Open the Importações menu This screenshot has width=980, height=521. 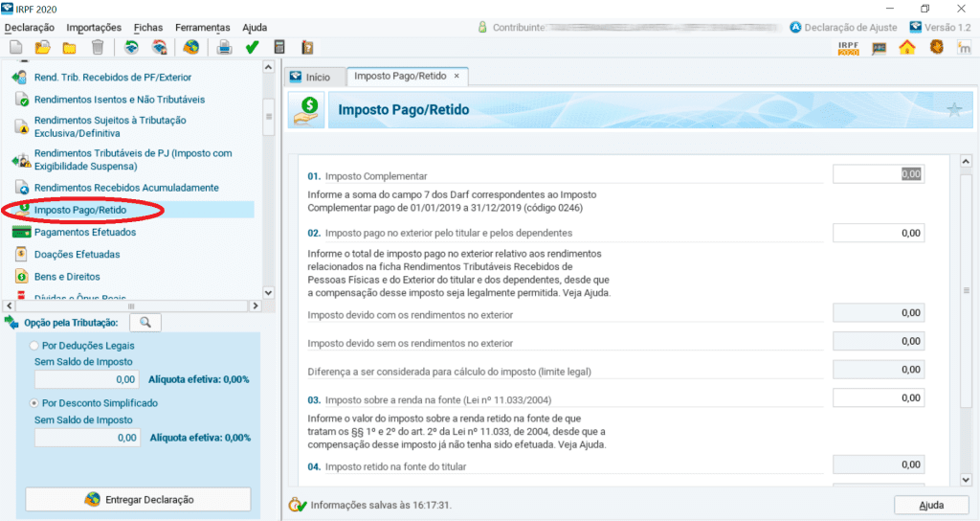(x=94, y=28)
